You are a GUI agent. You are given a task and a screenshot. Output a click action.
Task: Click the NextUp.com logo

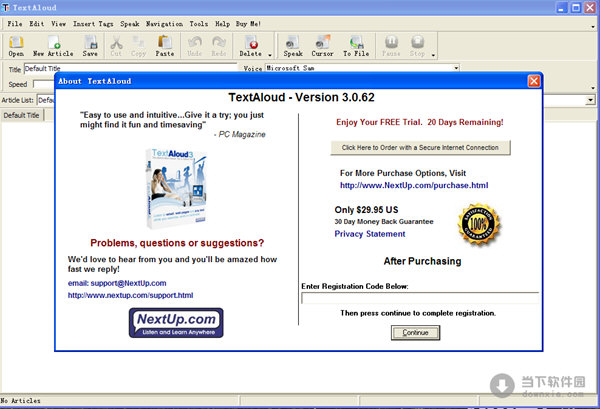pyautogui.click(x=176, y=323)
